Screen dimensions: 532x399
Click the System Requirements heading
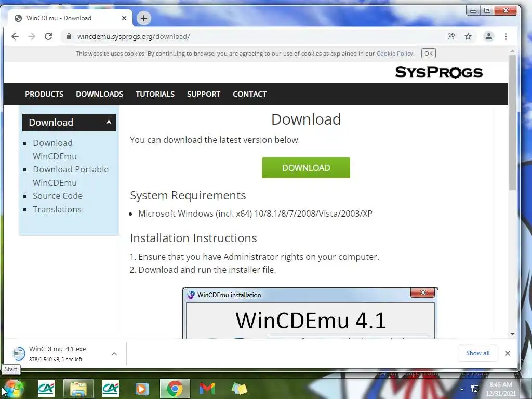pyautogui.click(x=188, y=195)
